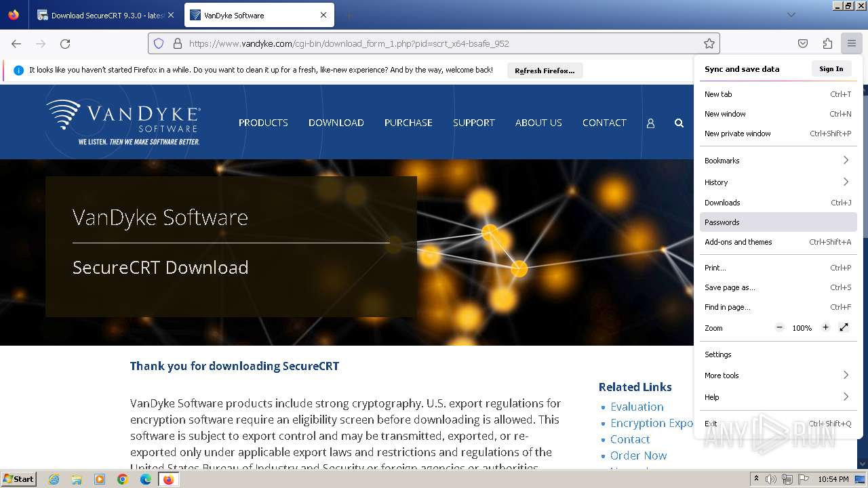Viewport: 868px width, 488px height.
Task: Click the VanDyke account user icon
Action: 650,123
